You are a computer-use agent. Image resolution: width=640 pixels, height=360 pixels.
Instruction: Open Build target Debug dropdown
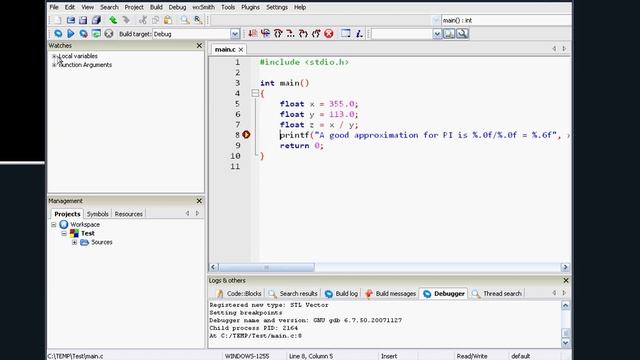pos(235,34)
